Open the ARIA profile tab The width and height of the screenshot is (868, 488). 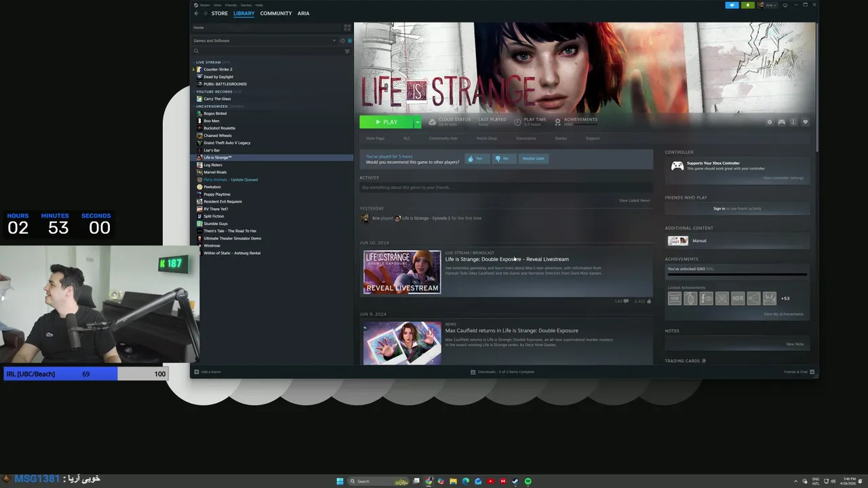click(303, 14)
